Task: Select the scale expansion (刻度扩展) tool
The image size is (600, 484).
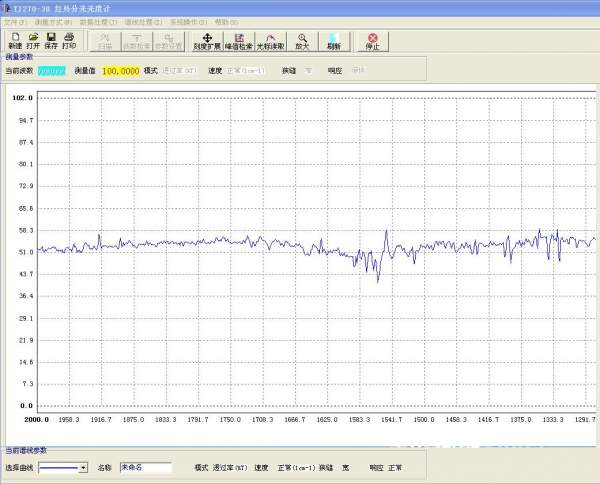Action: click(x=207, y=41)
